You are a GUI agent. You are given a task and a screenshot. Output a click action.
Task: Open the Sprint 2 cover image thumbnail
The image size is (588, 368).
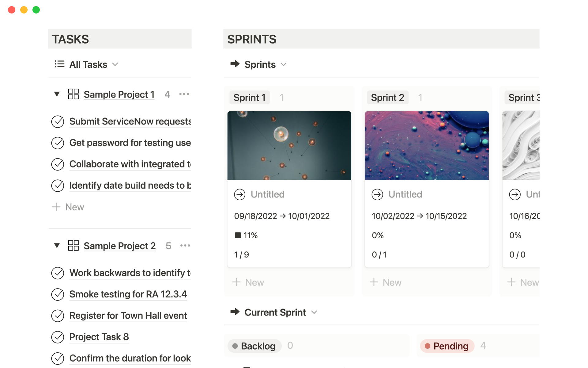[427, 145]
